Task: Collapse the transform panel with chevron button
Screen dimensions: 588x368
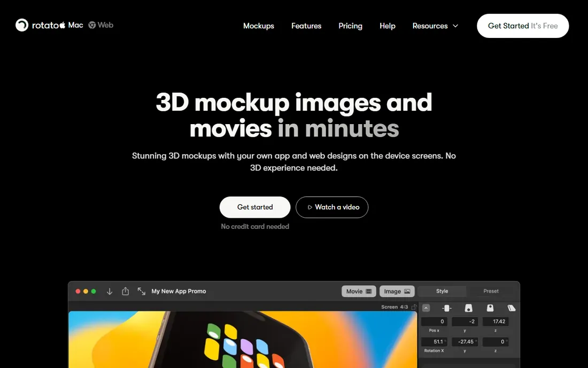Action: [x=426, y=308]
